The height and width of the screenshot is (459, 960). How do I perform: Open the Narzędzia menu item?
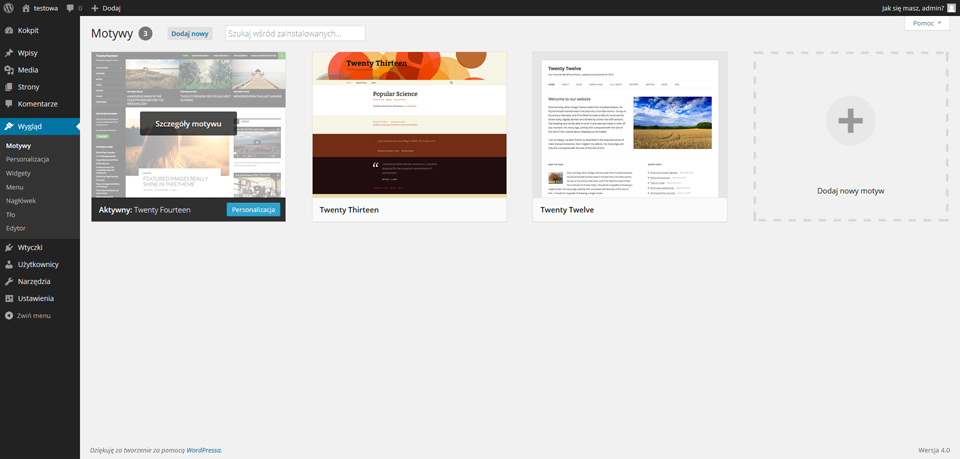pos(40,282)
